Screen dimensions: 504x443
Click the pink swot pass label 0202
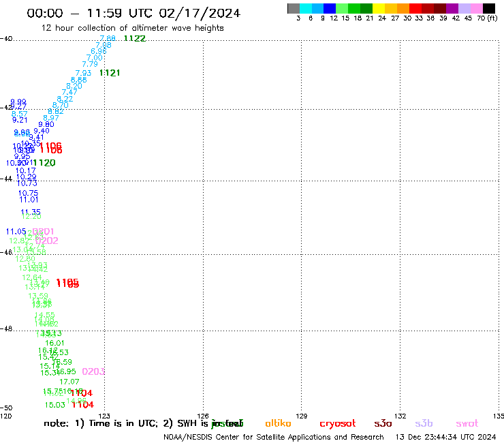pos(47,241)
